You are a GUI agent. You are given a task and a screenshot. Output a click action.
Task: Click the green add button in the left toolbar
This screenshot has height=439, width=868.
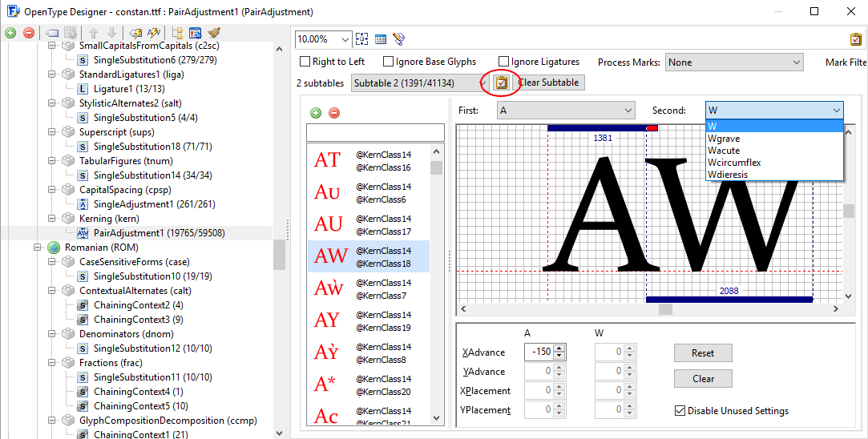(10, 33)
